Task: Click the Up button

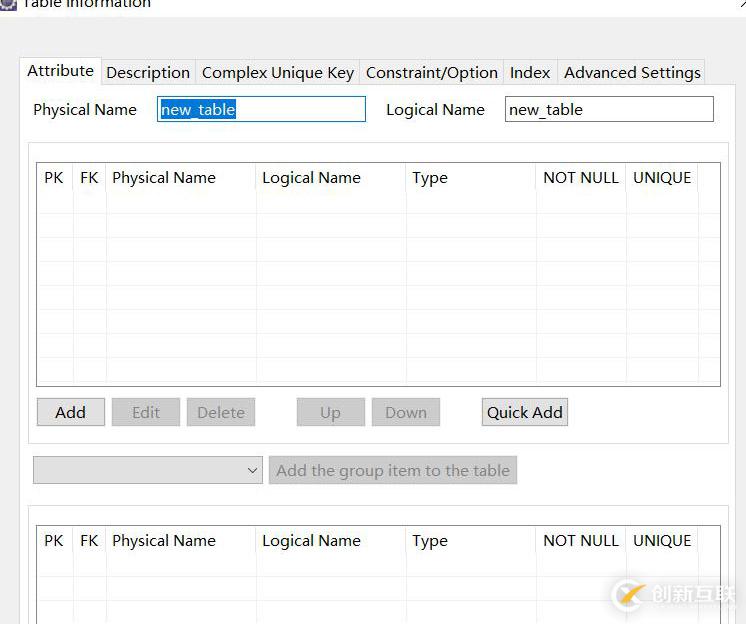Action: coord(330,412)
